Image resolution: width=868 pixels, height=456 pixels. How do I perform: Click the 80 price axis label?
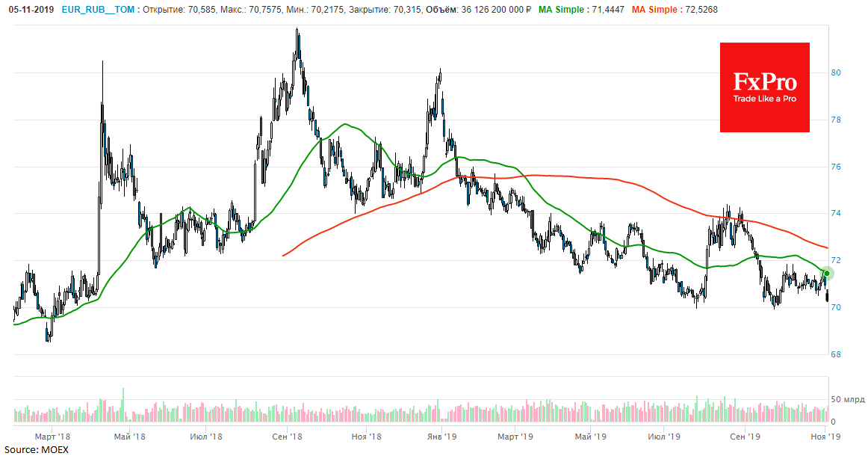[x=836, y=73]
